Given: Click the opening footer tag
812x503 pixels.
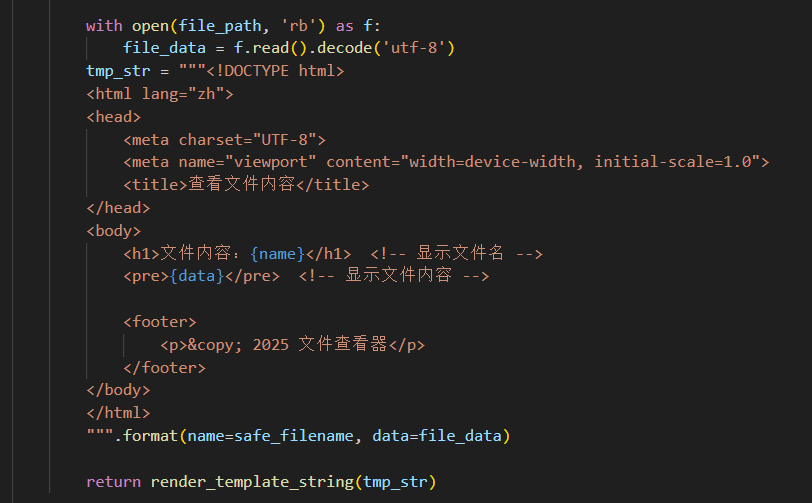Looking at the screenshot, I should point(160,322).
